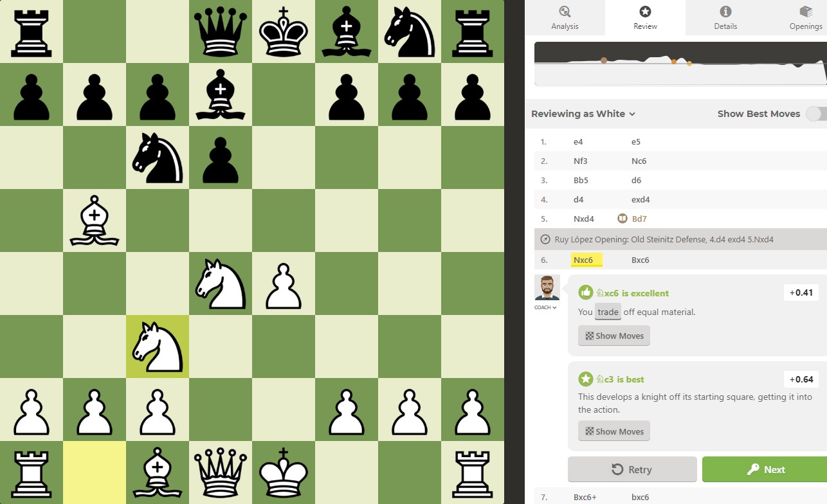Click first orange dot on evaluation graph
The width and height of the screenshot is (827, 504).
[604, 60]
